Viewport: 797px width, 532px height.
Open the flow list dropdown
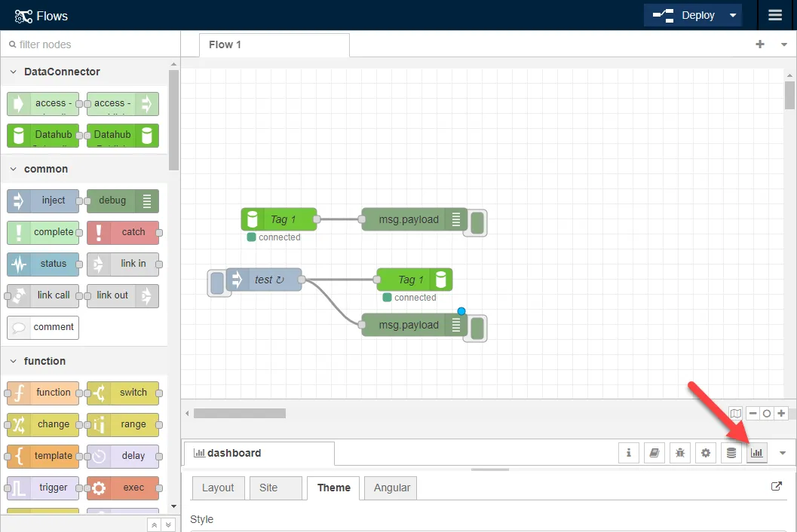783,44
